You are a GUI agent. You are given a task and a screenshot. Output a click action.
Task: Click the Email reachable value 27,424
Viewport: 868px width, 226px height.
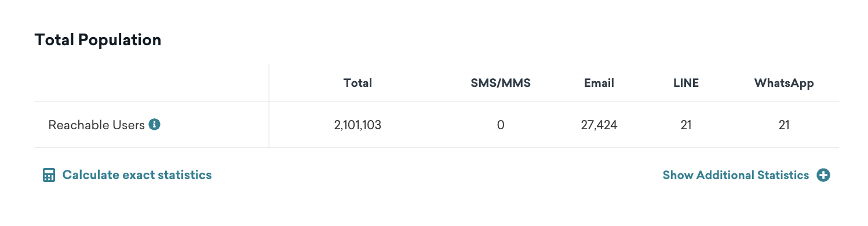click(x=599, y=125)
